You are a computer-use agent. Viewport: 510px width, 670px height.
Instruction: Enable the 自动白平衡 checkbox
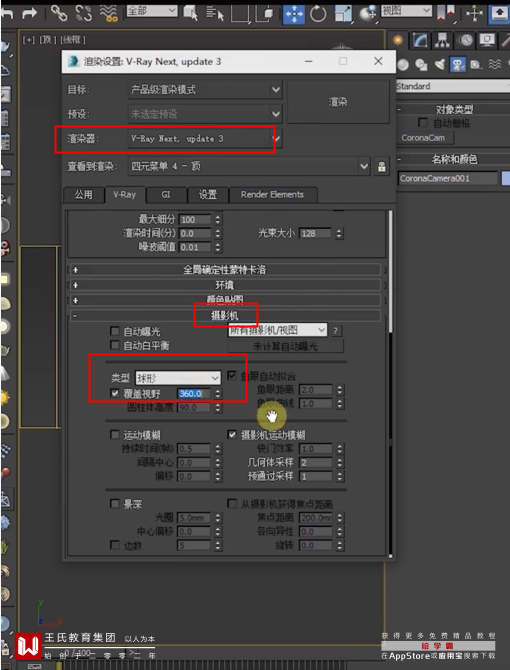(114, 345)
